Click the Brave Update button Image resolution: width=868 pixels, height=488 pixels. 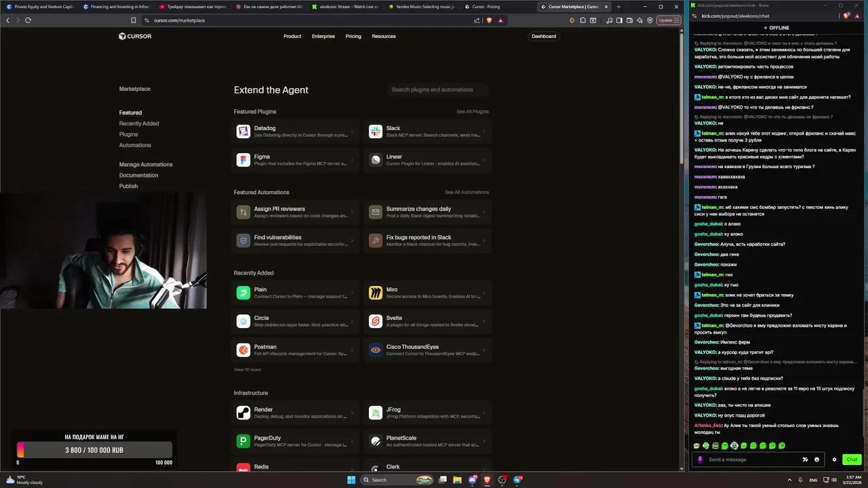coord(668,20)
